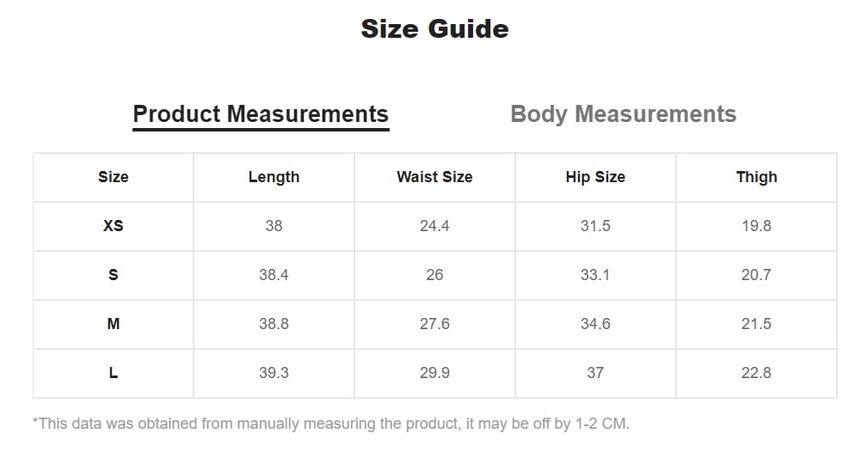868x452 pixels.
Task: Click the Size column header
Action: [x=113, y=177]
